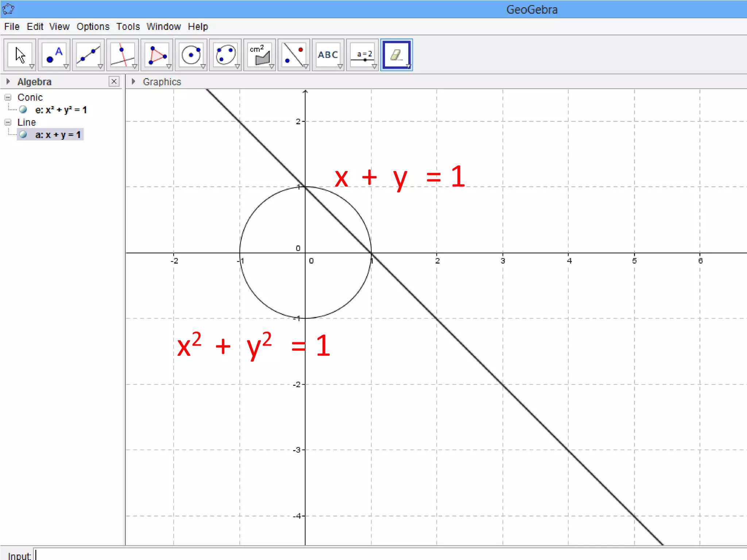
Task: Close the Algebra panel
Action: (x=114, y=81)
